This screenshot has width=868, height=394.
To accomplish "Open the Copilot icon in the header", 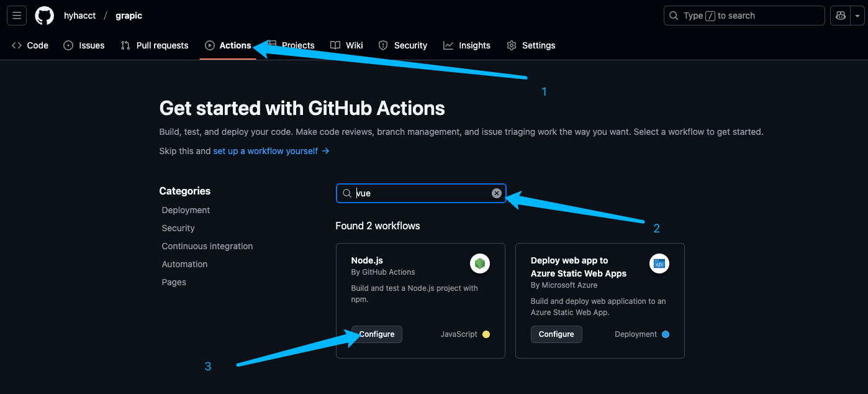I will (x=841, y=16).
